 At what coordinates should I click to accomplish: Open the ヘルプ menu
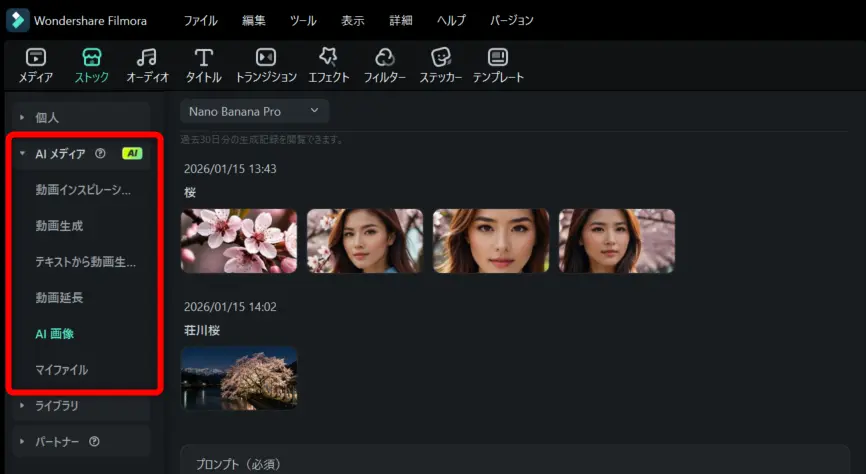(x=451, y=20)
